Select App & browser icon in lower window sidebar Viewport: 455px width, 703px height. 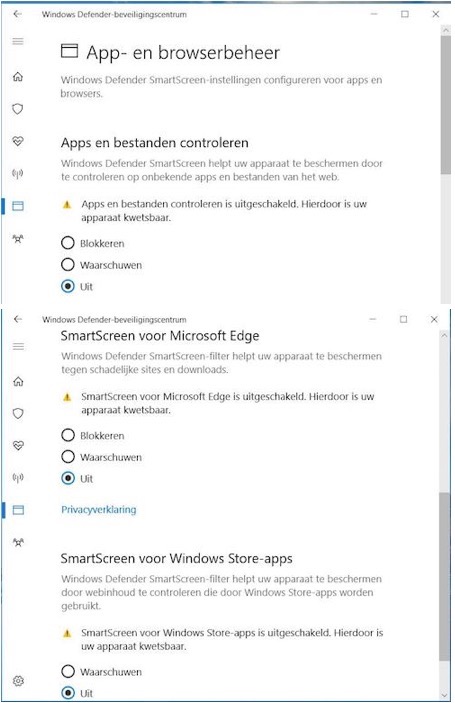18,510
